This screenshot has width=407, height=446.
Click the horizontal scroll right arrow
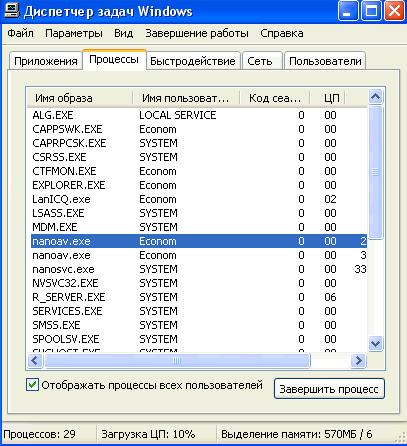359,360
